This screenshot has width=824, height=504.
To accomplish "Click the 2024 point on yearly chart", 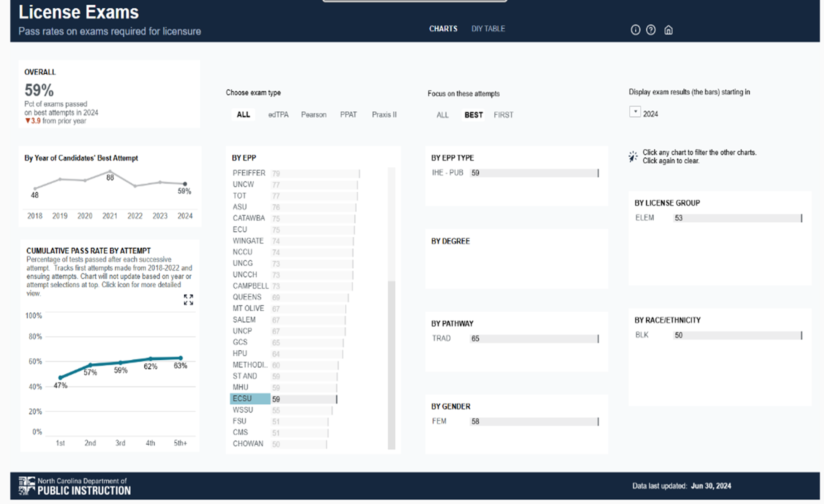I will tap(185, 184).
